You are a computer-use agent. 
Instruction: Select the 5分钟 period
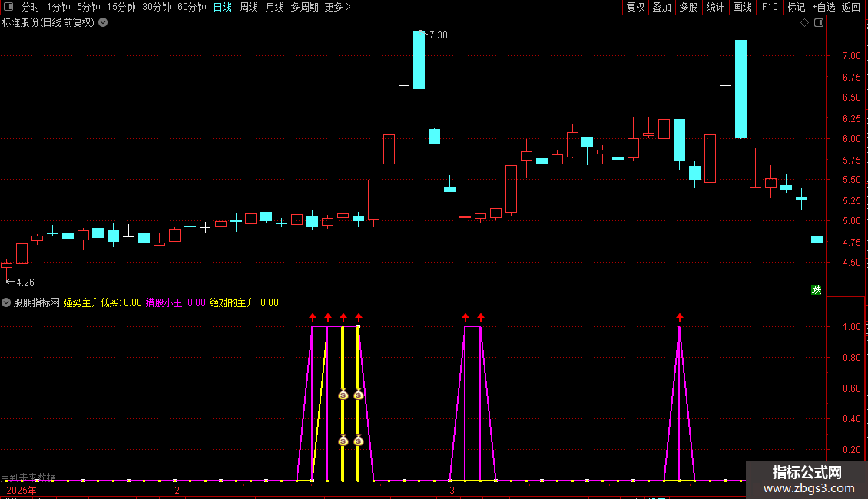click(x=88, y=7)
